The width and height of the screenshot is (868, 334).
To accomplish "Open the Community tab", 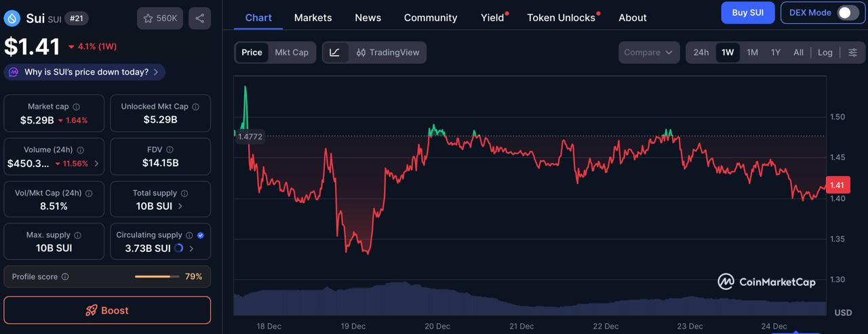I will pyautogui.click(x=431, y=18).
